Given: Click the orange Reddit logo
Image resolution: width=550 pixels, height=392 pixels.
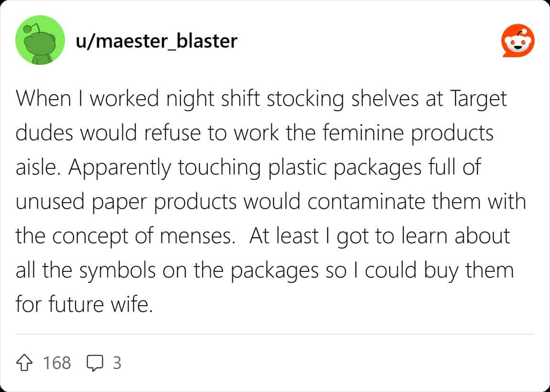Looking at the screenshot, I should click(518, 41).
